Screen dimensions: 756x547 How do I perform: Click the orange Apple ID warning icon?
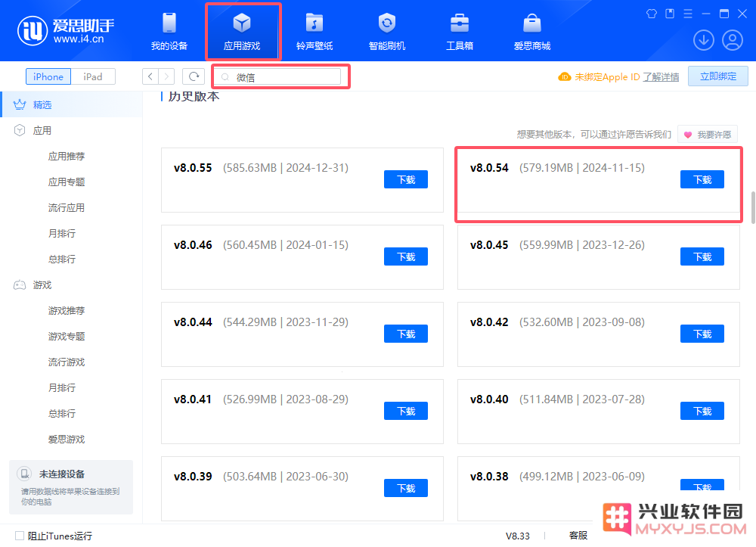[564, 76]
